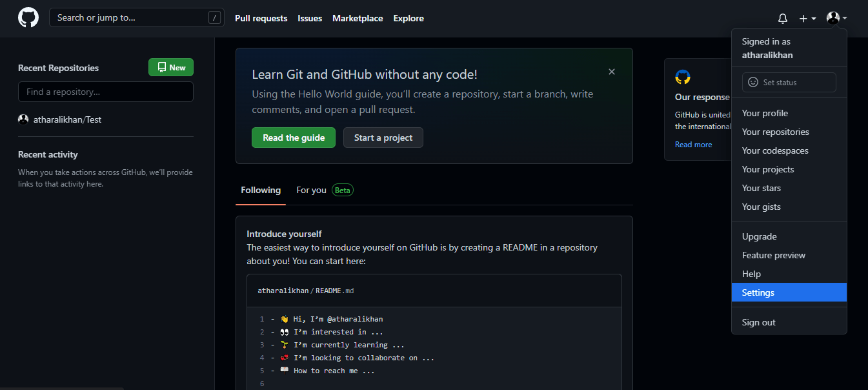
Task: Collapse the user avatar menu in header
Action: 836,19
